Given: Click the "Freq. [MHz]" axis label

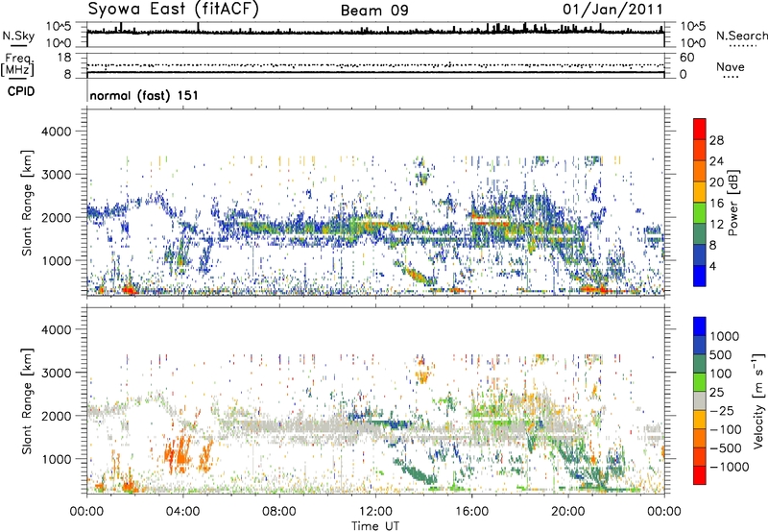Looking at the screenshot, I should [x=17, y=64].
